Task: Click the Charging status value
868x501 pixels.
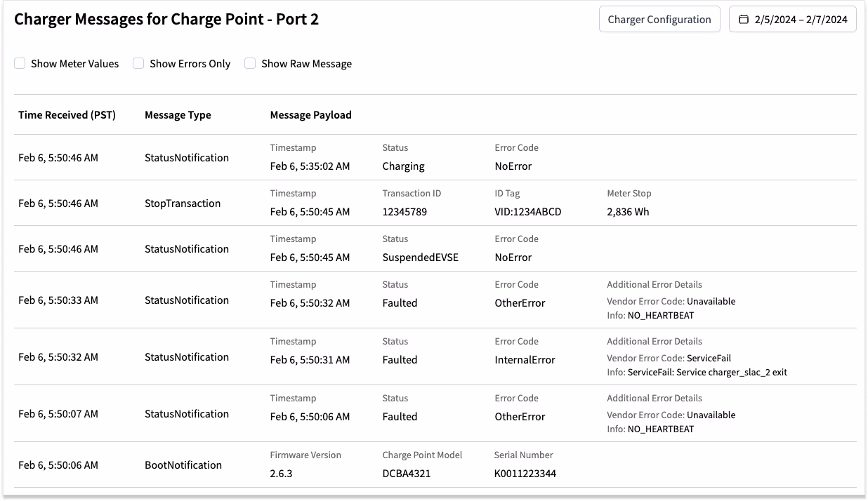Action: coord(403,166)
